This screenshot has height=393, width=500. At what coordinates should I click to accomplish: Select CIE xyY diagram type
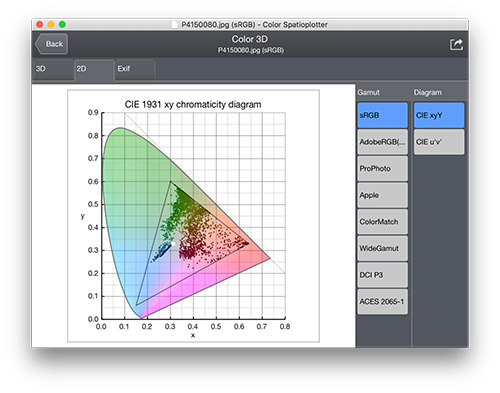click(439, 115)
